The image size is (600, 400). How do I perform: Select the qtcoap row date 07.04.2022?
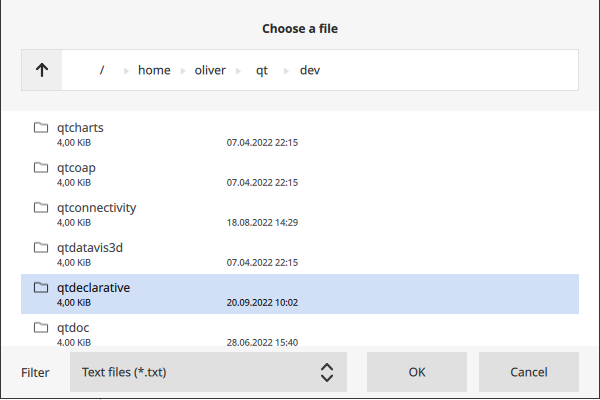[262, 183]
